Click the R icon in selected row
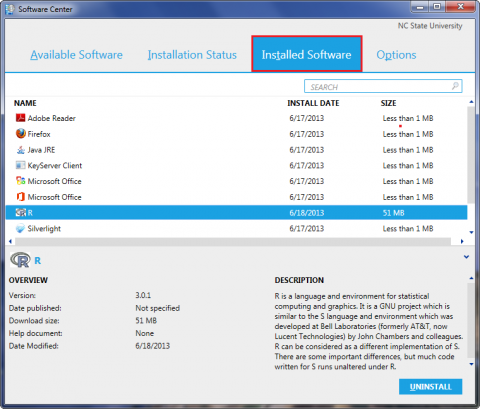 (x=20, y=213)
